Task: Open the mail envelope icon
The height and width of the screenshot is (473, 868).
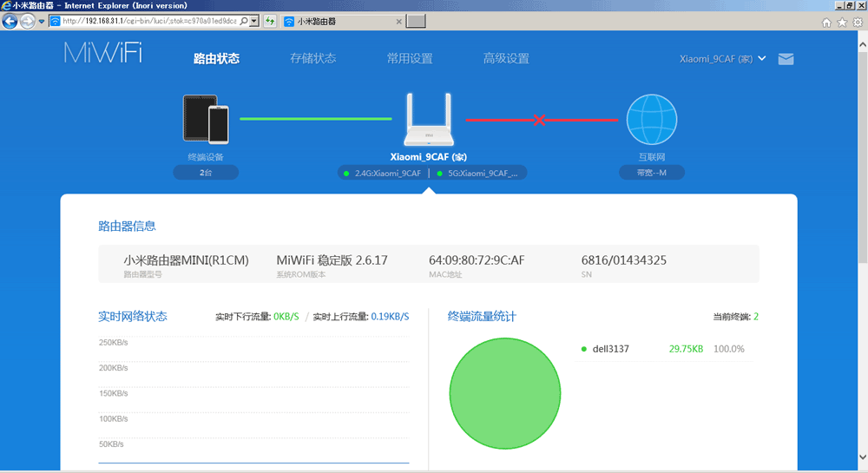Action: (786, 59)
